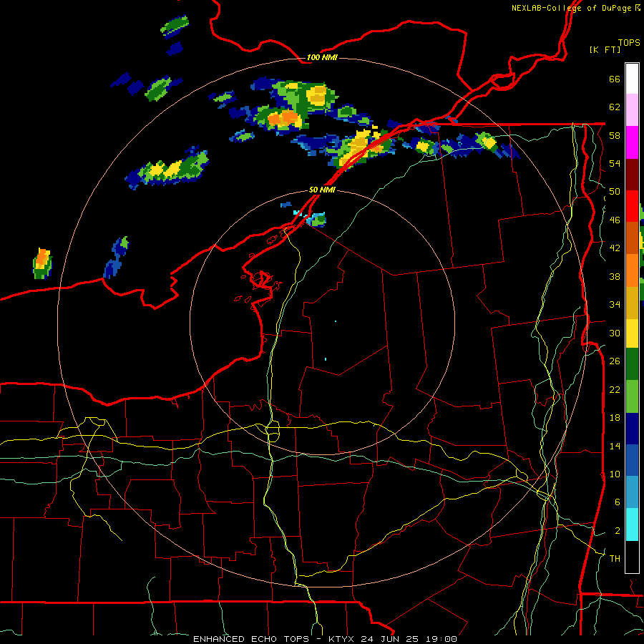Viewport: 644px width, 644px height.
Task: Click the 58 value on the legend
Action: (615, 135)
